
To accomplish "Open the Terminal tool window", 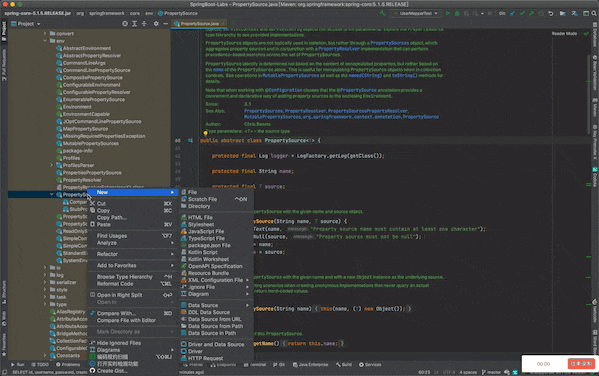I will pos(256,365).
